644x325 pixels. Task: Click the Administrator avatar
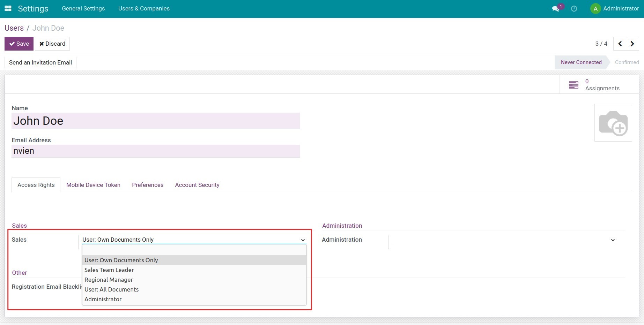click(x=595, y=8)
